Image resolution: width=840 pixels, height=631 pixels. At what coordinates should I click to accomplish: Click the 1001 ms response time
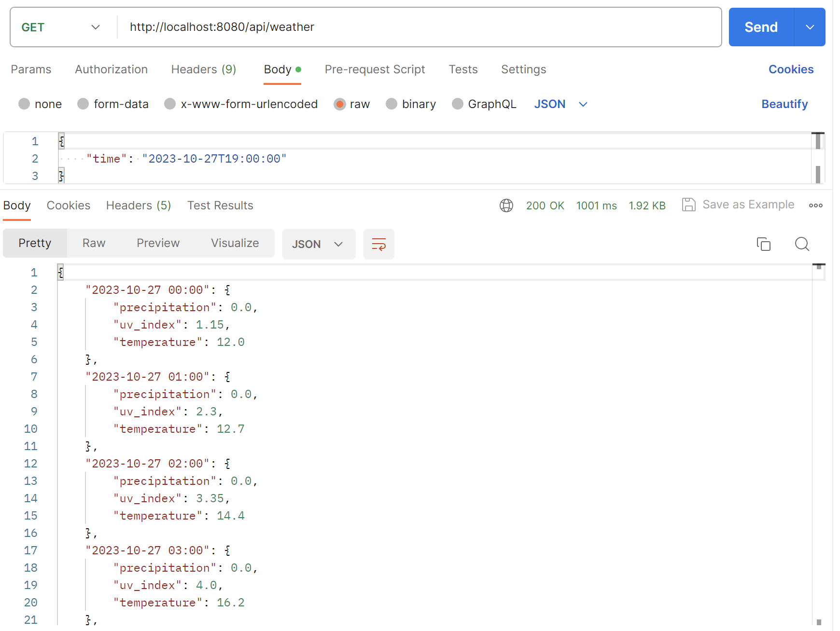pos(596,206)
